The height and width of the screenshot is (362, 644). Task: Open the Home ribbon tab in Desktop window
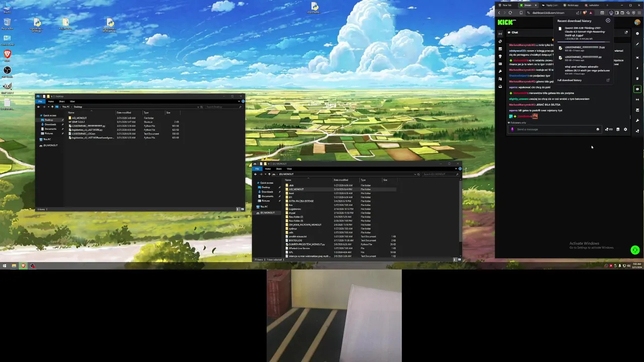tap(51, 101)
